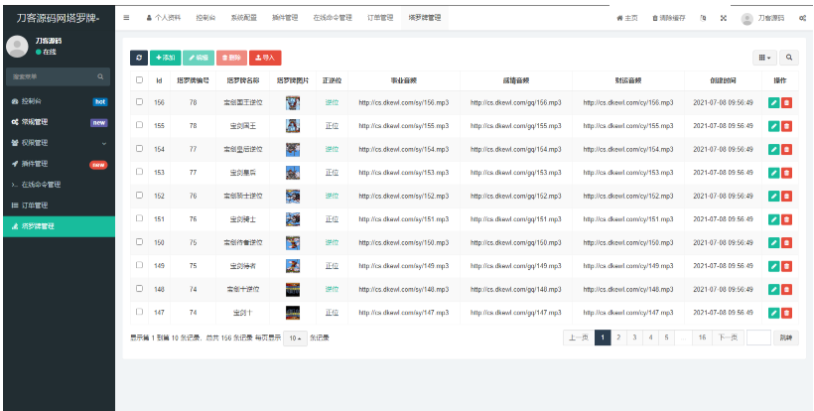Check the select-all checkbox in table header
This screenshot has width=814, height=411.
pos(140,79)
